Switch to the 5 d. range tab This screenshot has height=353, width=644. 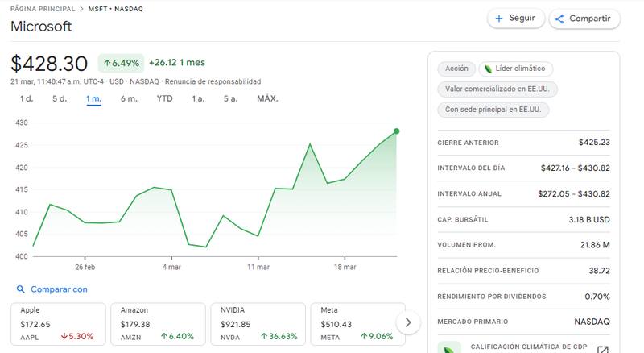(60, 98)
